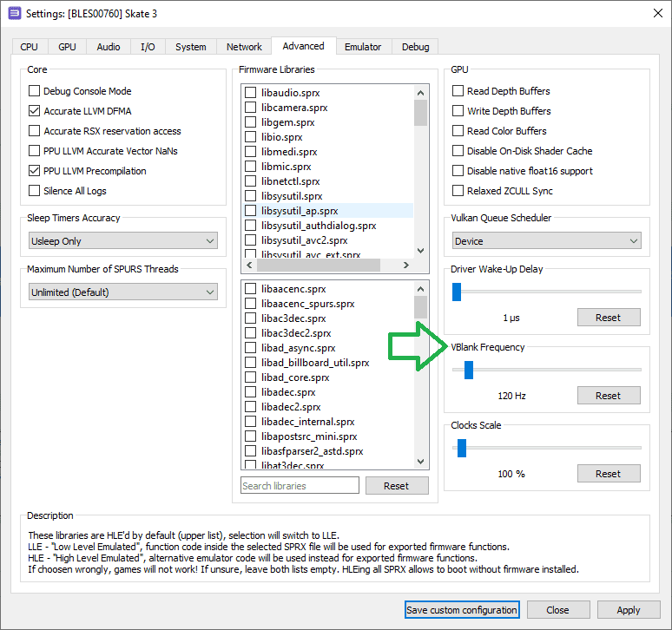Check libaudio.sprx in upper list
This screenshot has width=672, height=630.
(250, 93)
